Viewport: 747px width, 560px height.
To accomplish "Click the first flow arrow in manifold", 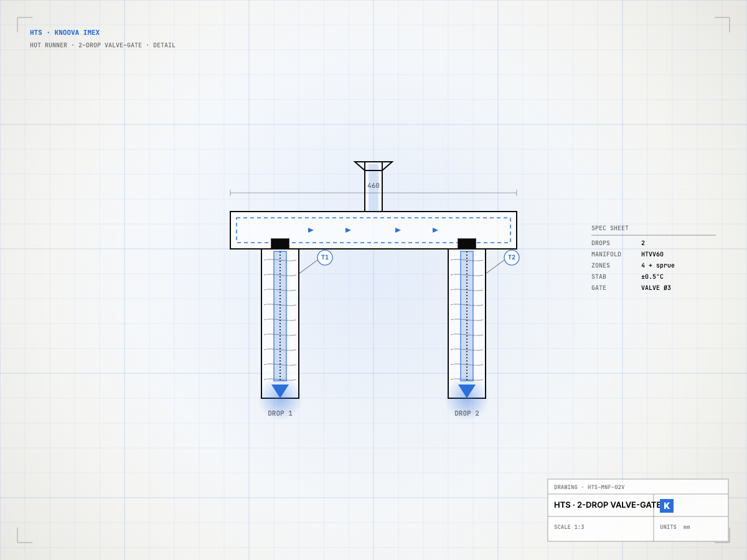I will pyautogui.click(x=311, y=230).
